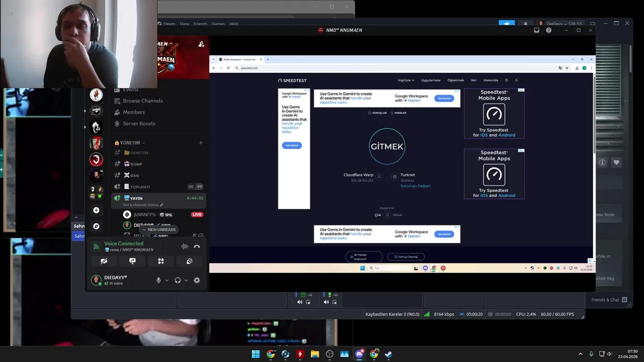Image resolution: width=644 pixels, height=362 pixels.
Task: Start the speed test GİTMEK button
Action: [x=387, y=146]
